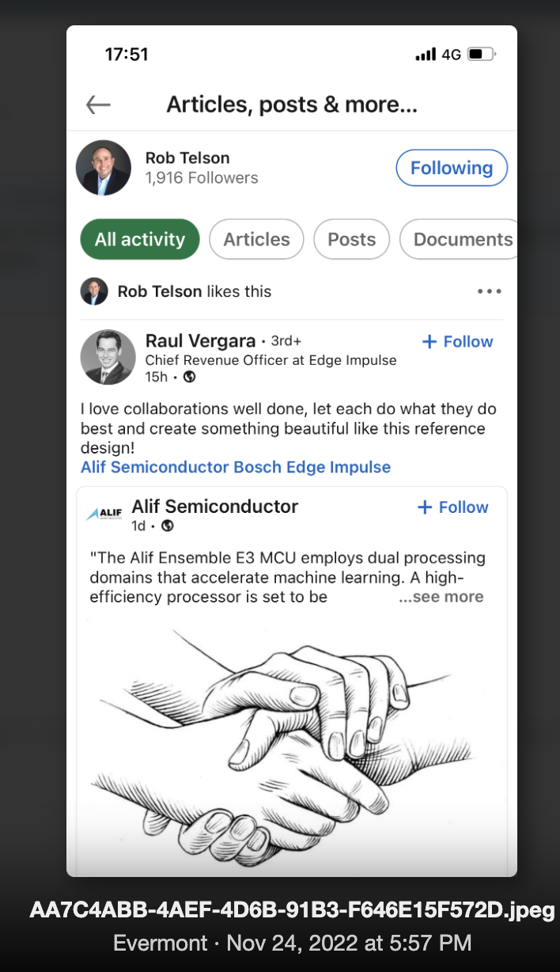The width and height of the screenshot is (560, 972).
Task: Follow Raul Vergara
Action: click(457, 342)
